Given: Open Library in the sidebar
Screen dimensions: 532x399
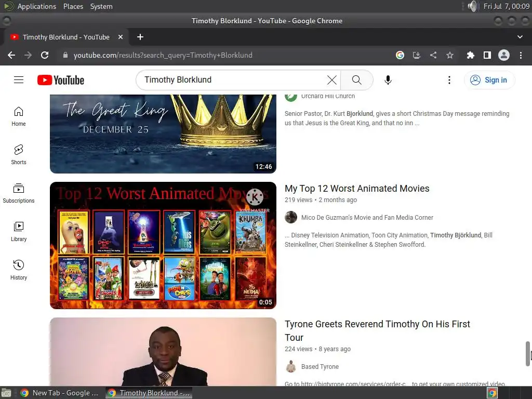Looking at the screenshot, I should pos(19,232).
